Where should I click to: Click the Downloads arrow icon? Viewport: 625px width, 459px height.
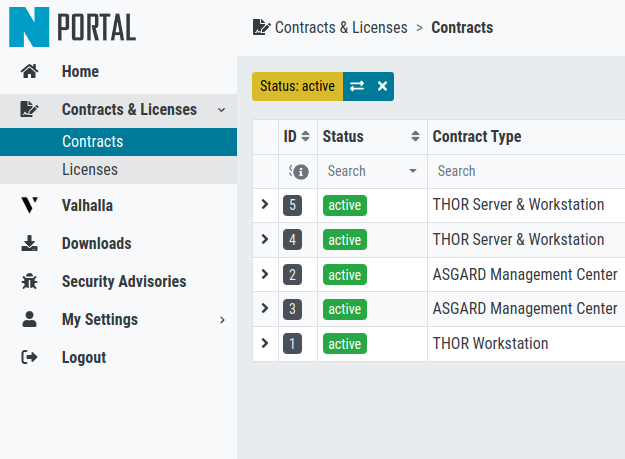coord(29,244)
